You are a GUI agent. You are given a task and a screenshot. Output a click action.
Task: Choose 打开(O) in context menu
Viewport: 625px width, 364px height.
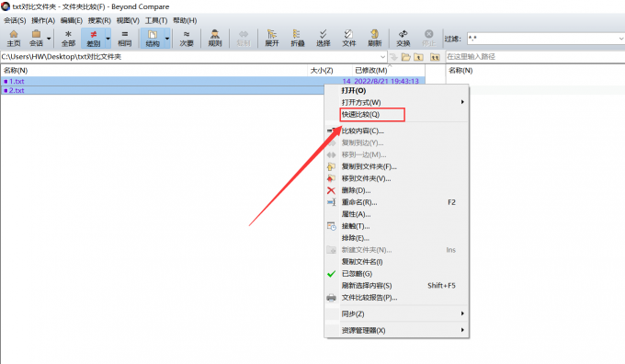[x=396, y=90]
